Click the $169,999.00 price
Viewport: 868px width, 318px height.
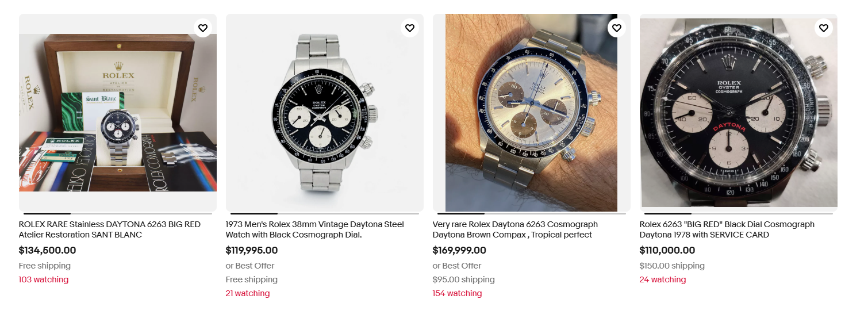click(459, 250)
